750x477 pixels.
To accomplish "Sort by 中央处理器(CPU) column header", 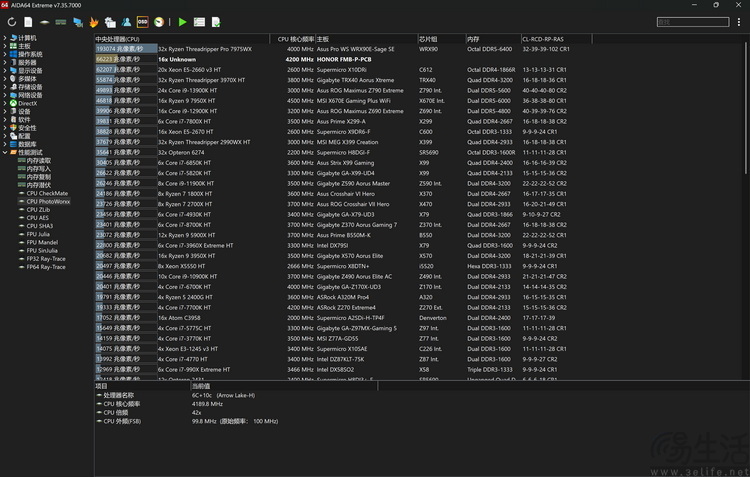I will coord(182,39).
